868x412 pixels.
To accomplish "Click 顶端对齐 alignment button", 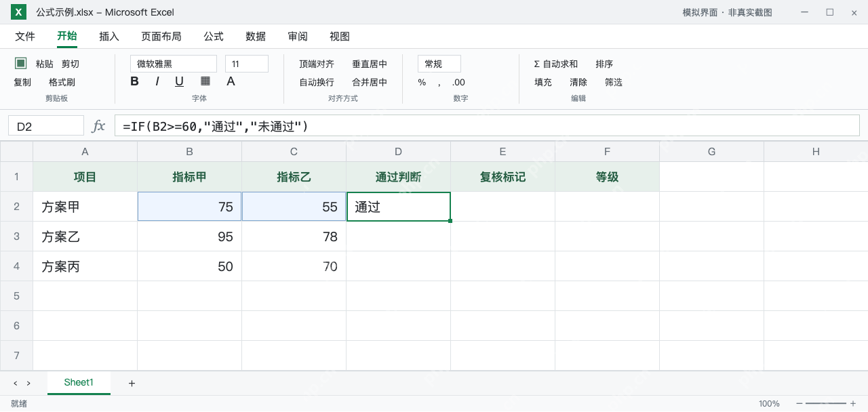I will [317, 64].
